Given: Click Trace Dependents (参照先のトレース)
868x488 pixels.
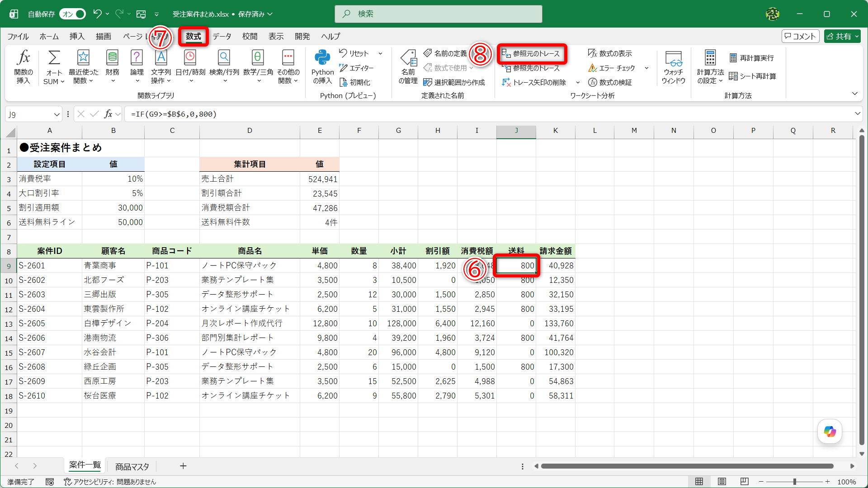Looking at the screenshot, I should click(x=531, y=68).
